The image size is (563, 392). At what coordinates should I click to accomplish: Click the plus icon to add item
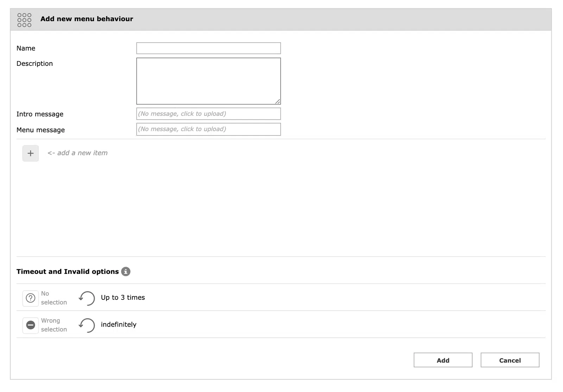tap(31, 153)
